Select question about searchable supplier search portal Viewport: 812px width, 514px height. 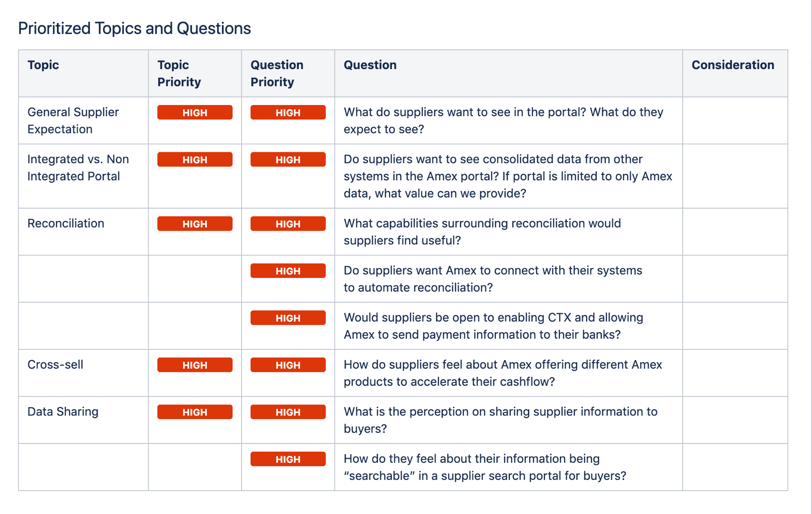point(485,467)
